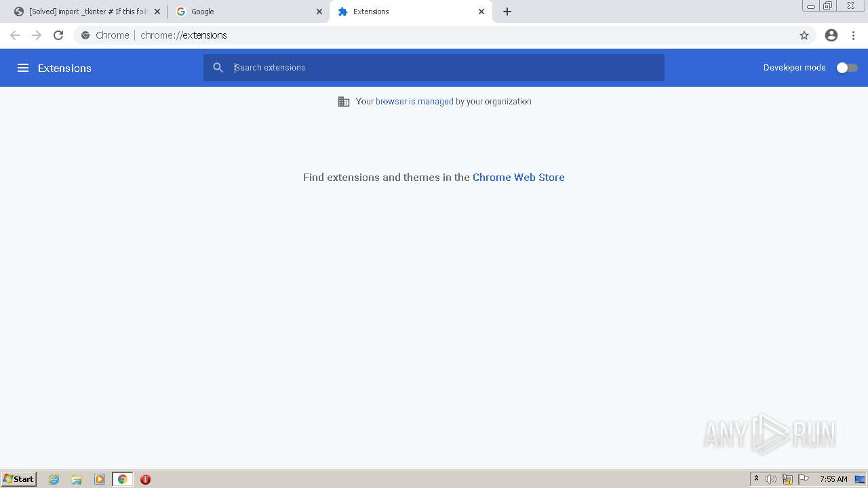Screen dimensions: 868x488
Task: Open File Explorer from taskbar
Action: pyautogui.click(x=77, y=479)
